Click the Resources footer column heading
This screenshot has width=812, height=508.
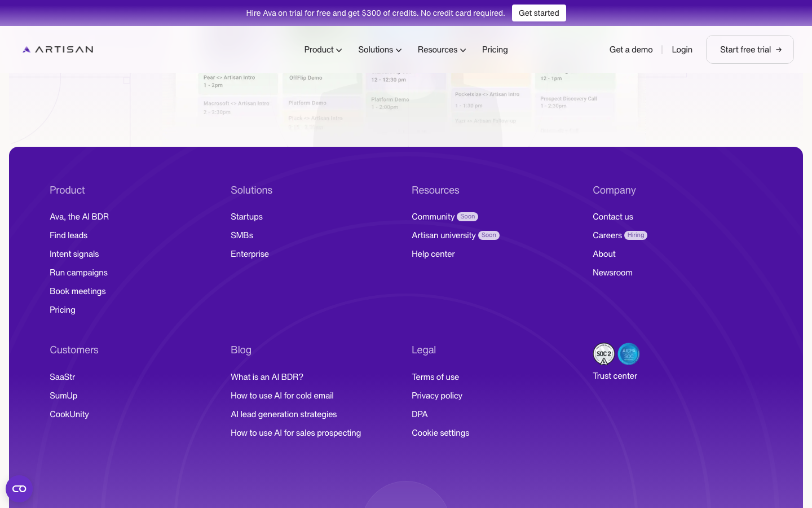435,190
